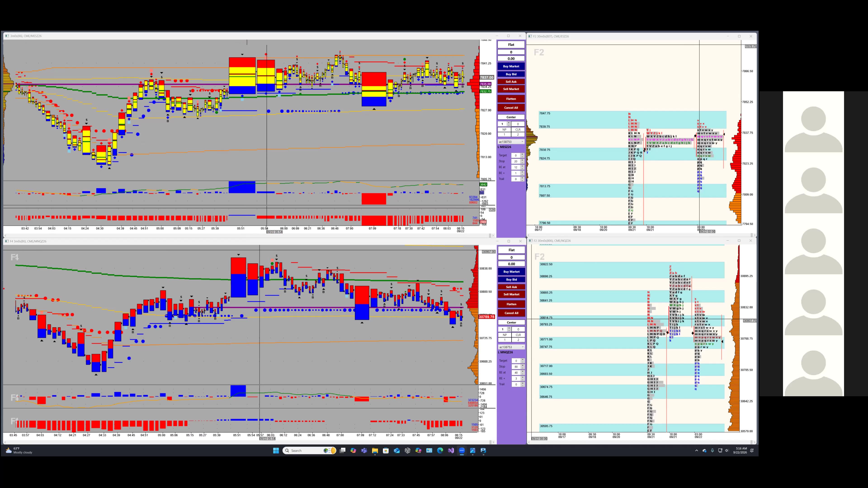Open Windows Start menu
This screenshot has height=488, width=868.
(276, 451)
